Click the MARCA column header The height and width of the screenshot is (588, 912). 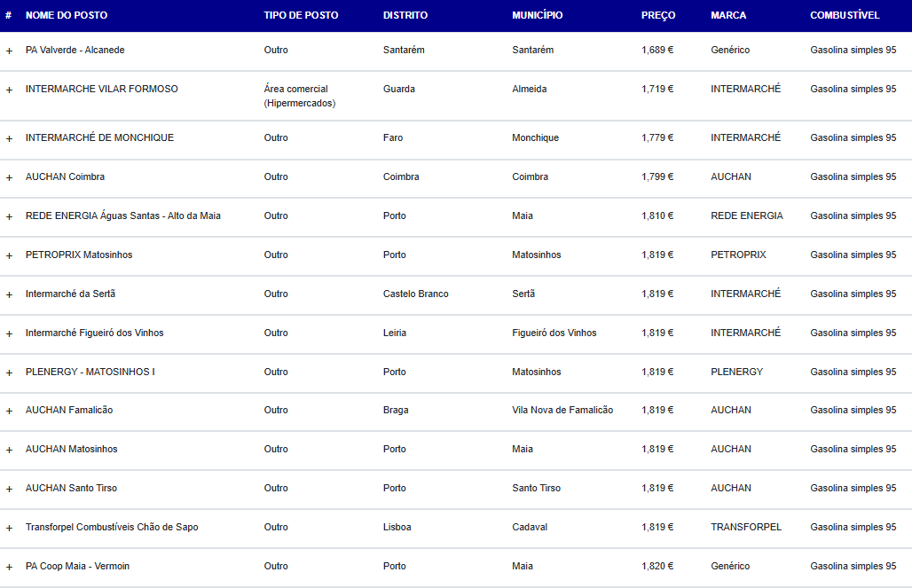point(728,15)
